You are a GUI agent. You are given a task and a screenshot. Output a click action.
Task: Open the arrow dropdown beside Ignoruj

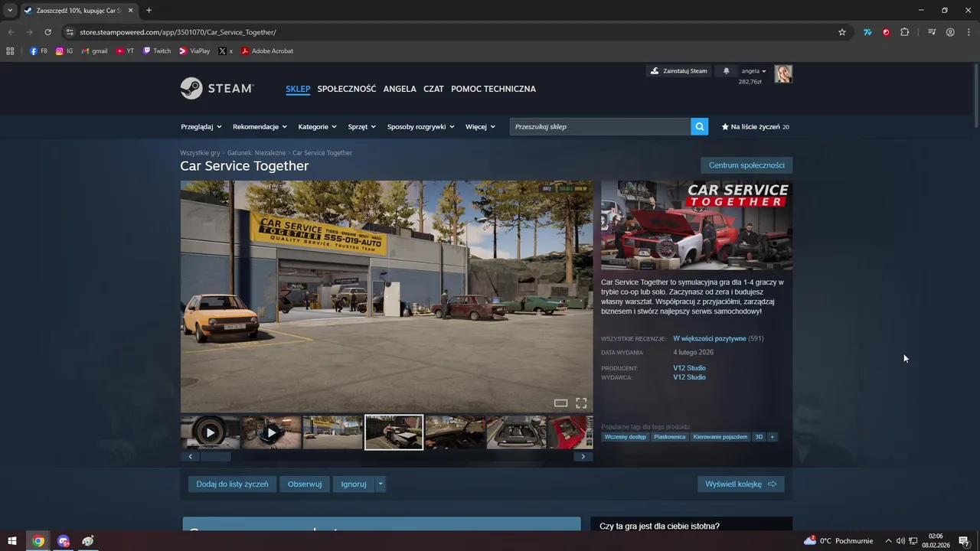[x=381, y=484]
